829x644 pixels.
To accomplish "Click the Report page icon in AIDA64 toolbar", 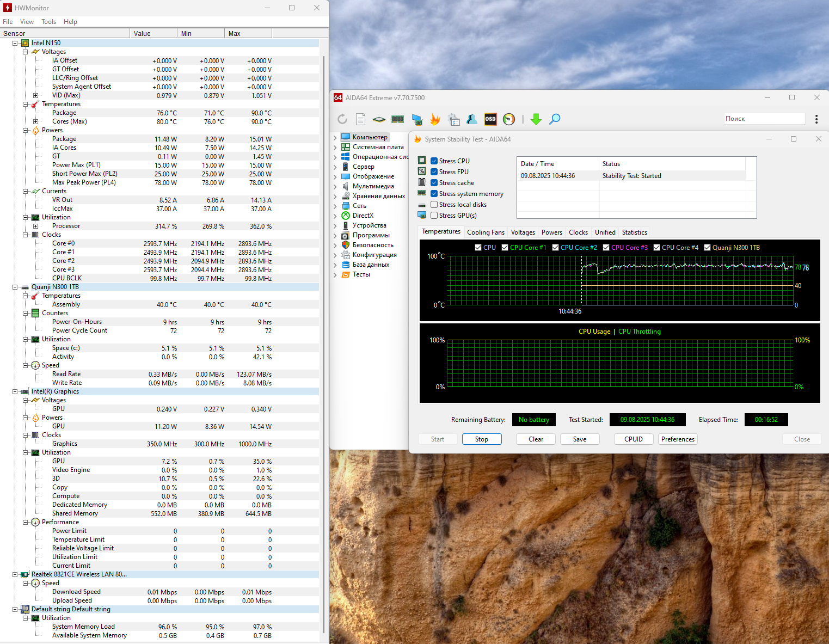I will [360, 119].
